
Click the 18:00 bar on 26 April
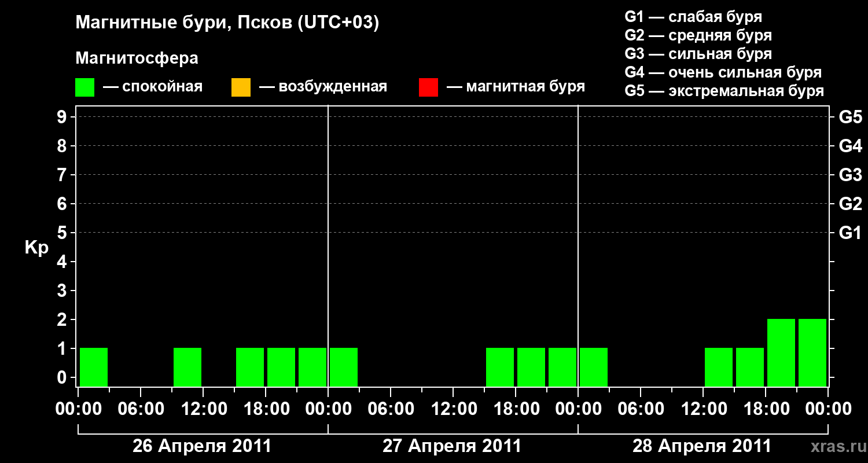pyautogui.click(x=281, y=367)
